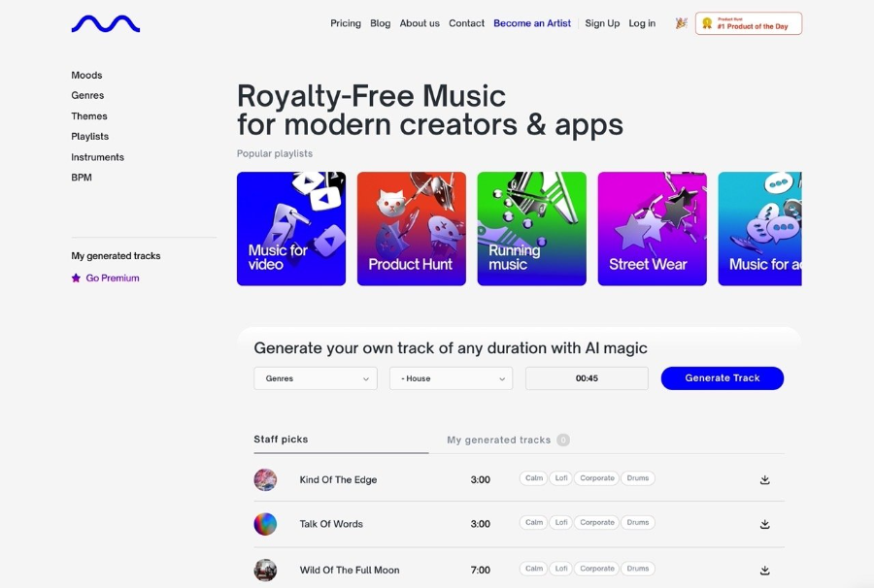
Task: Expand the Genres dropdown
Action: (316, 378)
